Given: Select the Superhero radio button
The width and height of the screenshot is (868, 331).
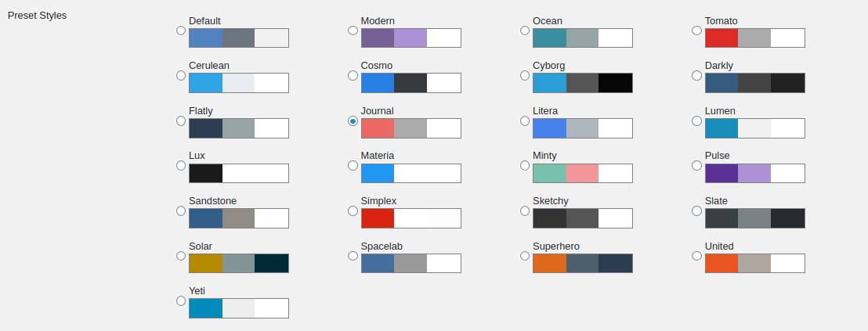Looking at the screenshot, I should click(x=525, y=256).
